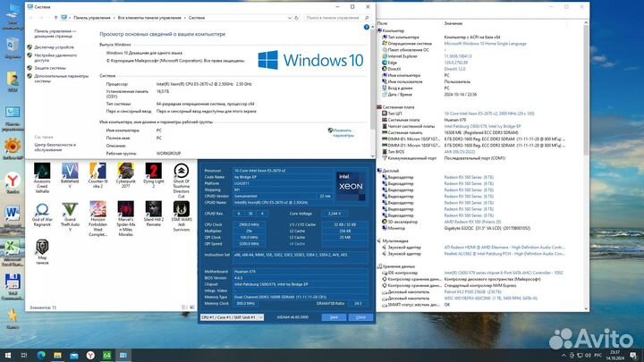Image resolution: width=644 pixels, height=362 pixels.
Task: Open Диспетчер устройств link
Action: (x=54, y=47)
